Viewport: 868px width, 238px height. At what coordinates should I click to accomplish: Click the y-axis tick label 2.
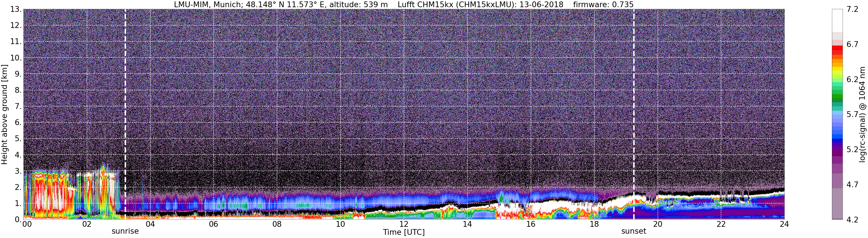click(18, 187)
